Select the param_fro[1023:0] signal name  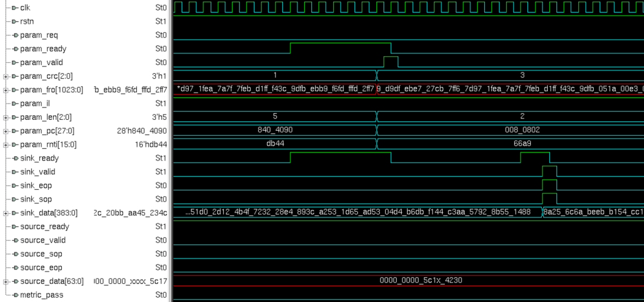[x=51, y=90]
